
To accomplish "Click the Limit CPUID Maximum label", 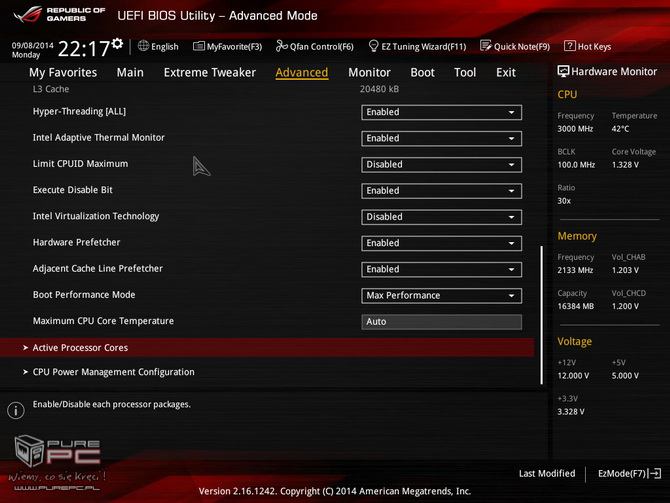I will 80,164.
